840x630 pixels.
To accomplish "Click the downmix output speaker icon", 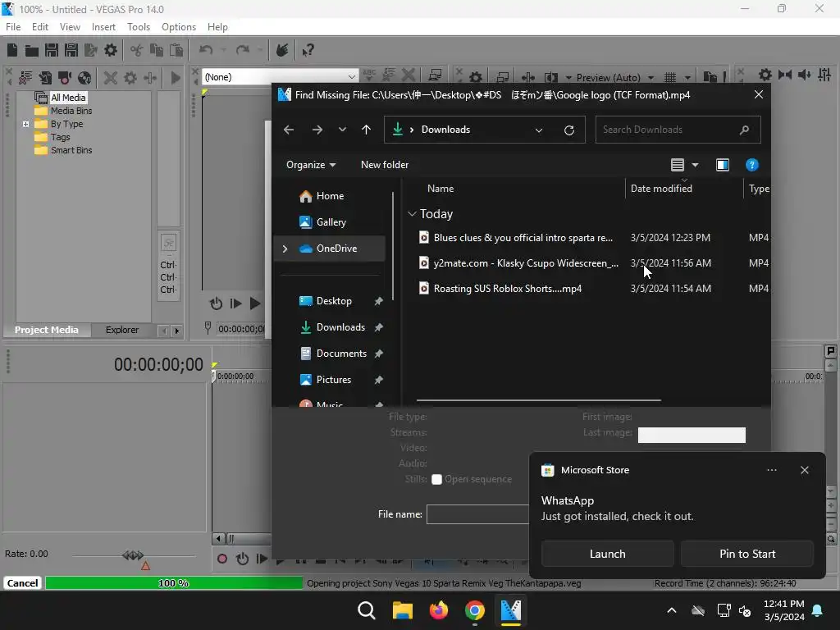I will click(x=804, y=75).
